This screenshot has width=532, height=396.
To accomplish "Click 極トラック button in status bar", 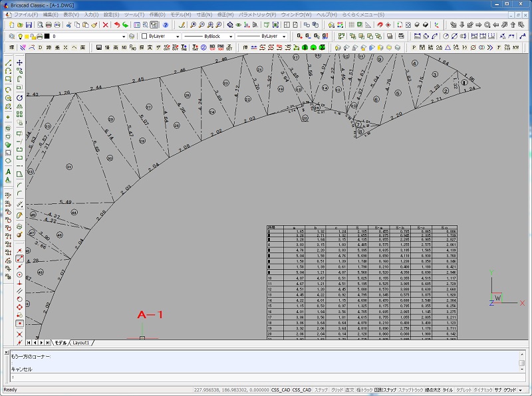I will click(x=364, y=390).
